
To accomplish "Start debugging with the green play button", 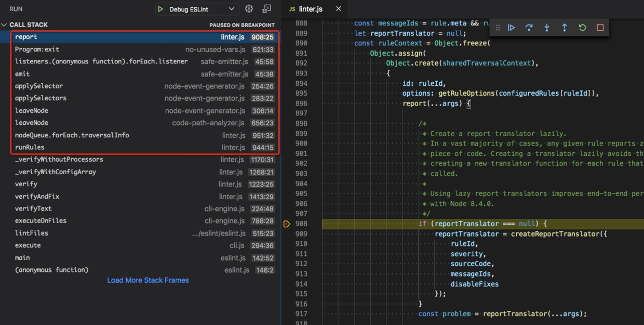I will click(x=160, y=8).
